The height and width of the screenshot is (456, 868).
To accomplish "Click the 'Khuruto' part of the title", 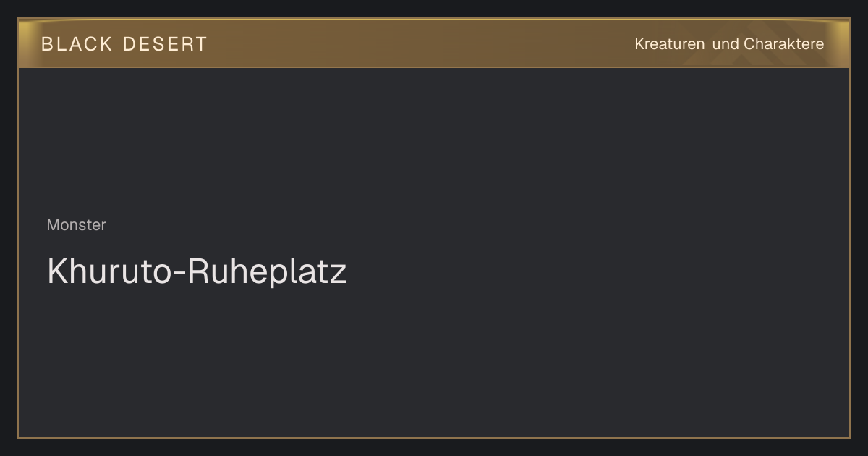I will click(106, 271).
